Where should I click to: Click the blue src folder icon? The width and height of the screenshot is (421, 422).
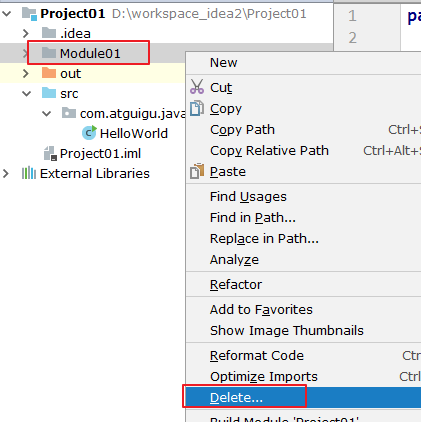49,93
